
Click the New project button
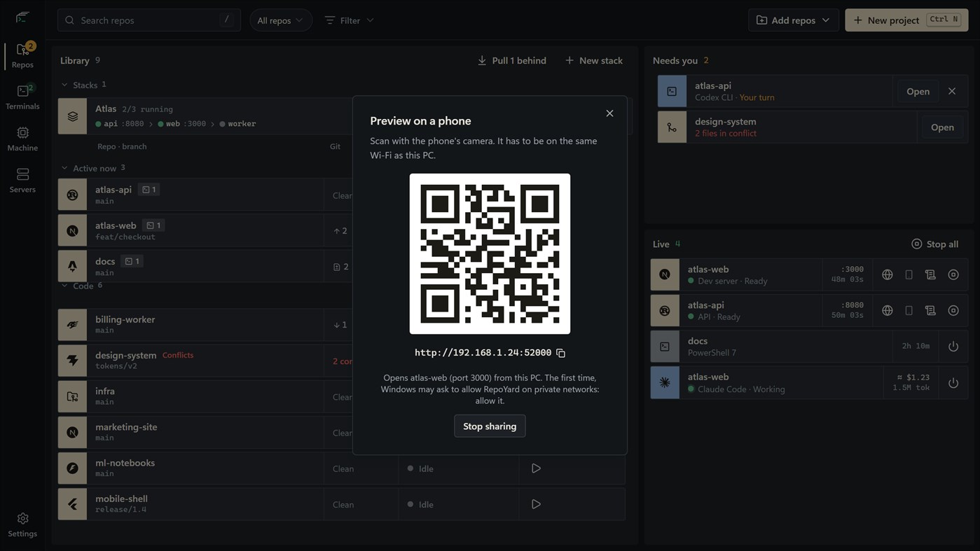(906, 20)
